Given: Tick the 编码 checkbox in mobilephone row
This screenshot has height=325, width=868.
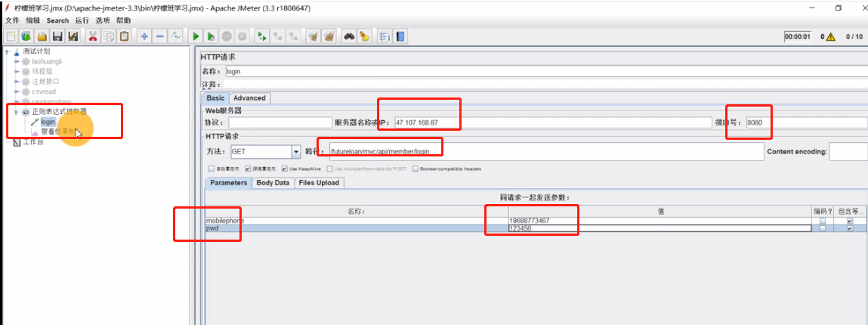Looking at the screenshot, I should pos(823,221).
